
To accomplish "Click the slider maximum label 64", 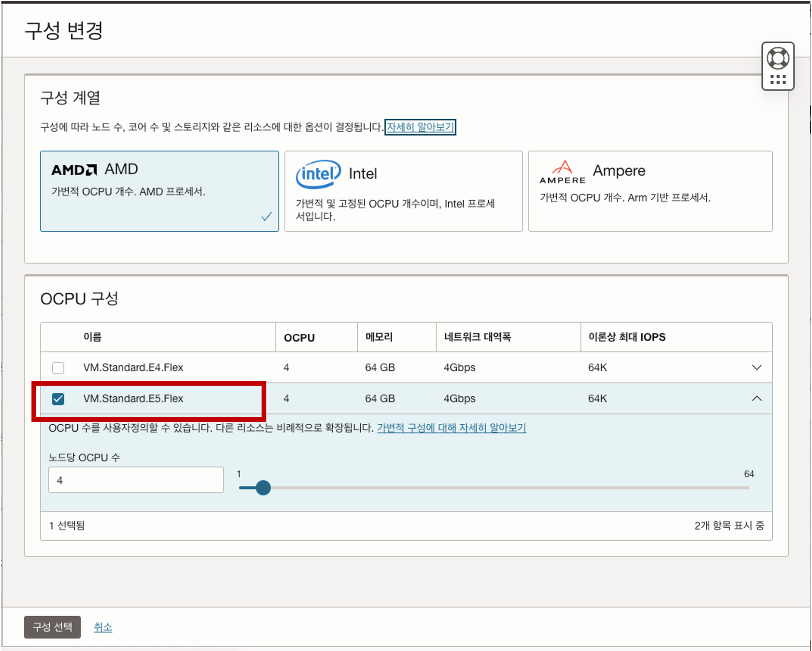I will point(749,474).
